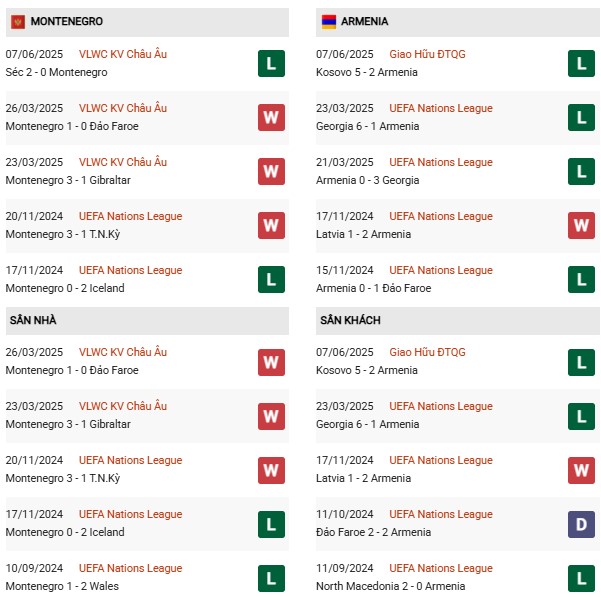Click the Montenegro flag icon
This screenshot has height=597, width=601.
coord(18,21)
